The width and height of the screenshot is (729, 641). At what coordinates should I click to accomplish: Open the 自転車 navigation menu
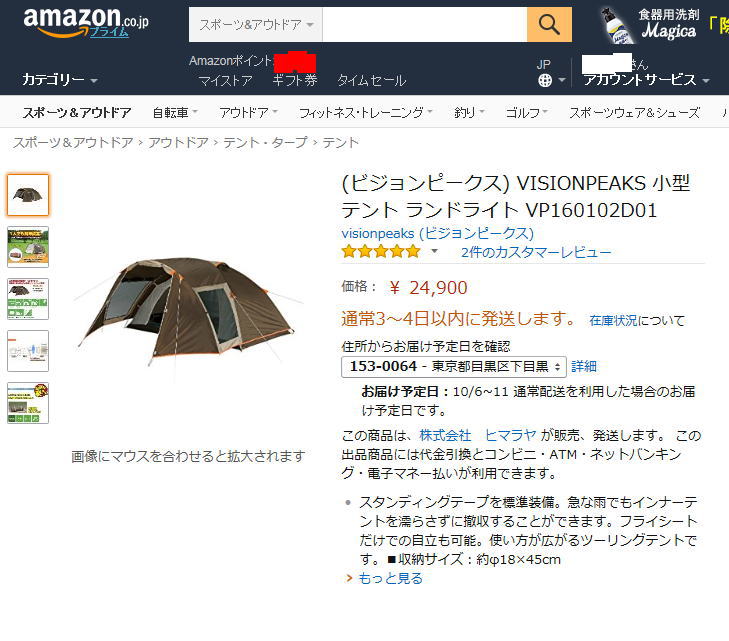click(x=175, y=112)
